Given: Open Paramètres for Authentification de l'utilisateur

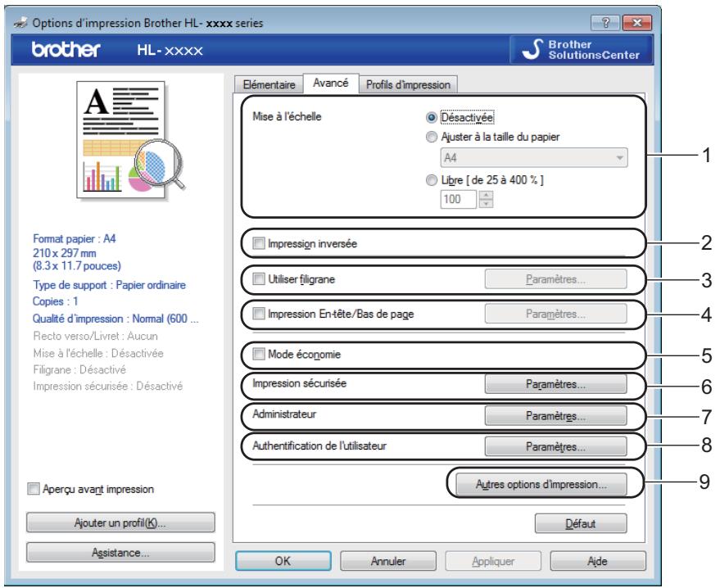Looking at the screenshot, I should [x=555, y=446].
